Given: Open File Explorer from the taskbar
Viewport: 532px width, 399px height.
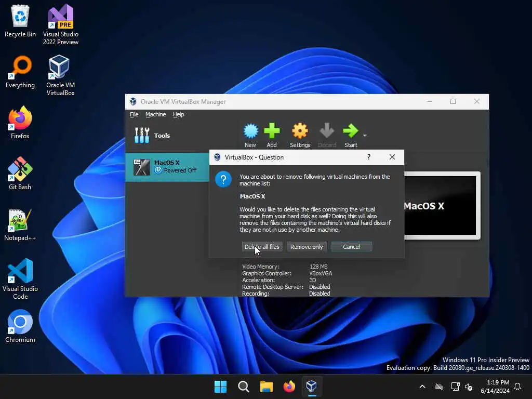Looking at the screenshot, I should coord(267,387).
